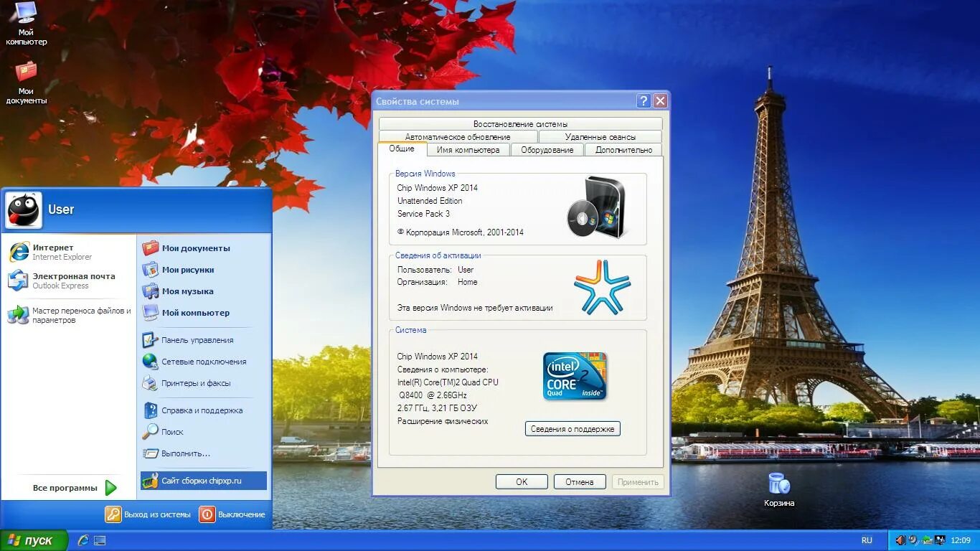Switch to the Имя компьютера tab
Screen dimensions: 980x551
(x=468, y=150)
